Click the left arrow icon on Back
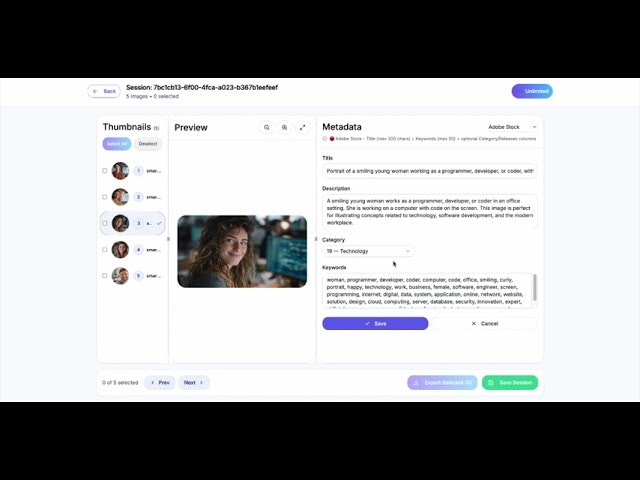Image resolution: width=640 pixels, height=480 pixels. tap(95, 91)
